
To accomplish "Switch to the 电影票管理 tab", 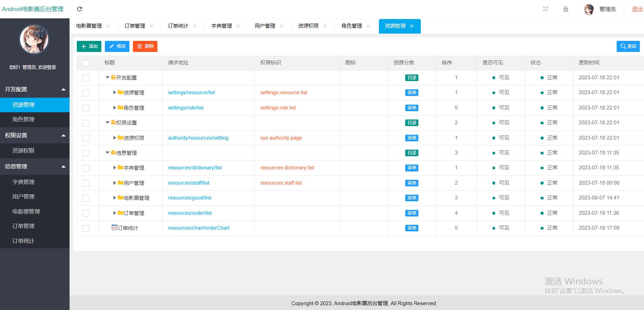I will pos(89,26).
